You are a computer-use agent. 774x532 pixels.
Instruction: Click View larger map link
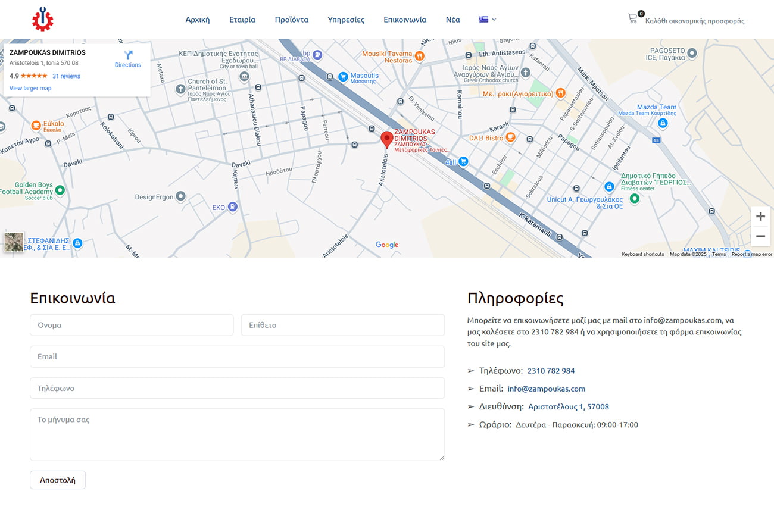coord(30,88)
